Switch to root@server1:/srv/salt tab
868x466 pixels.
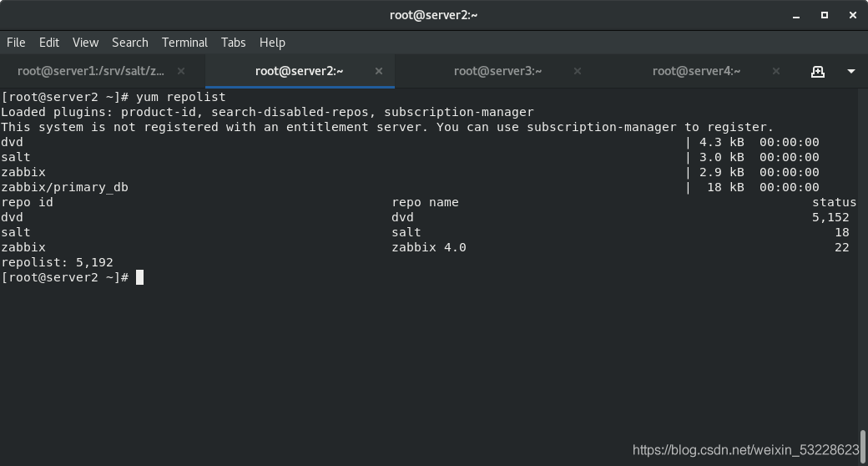(91, 71)
